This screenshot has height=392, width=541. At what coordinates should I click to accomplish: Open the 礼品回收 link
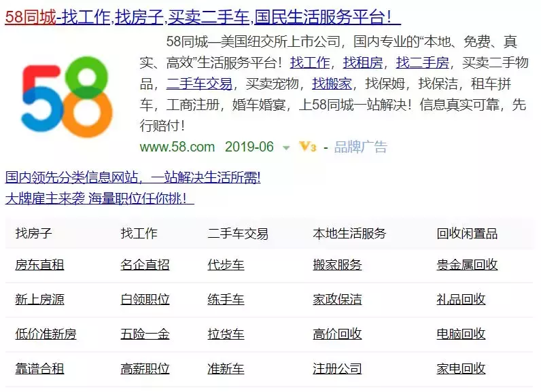tap(461, 299)
